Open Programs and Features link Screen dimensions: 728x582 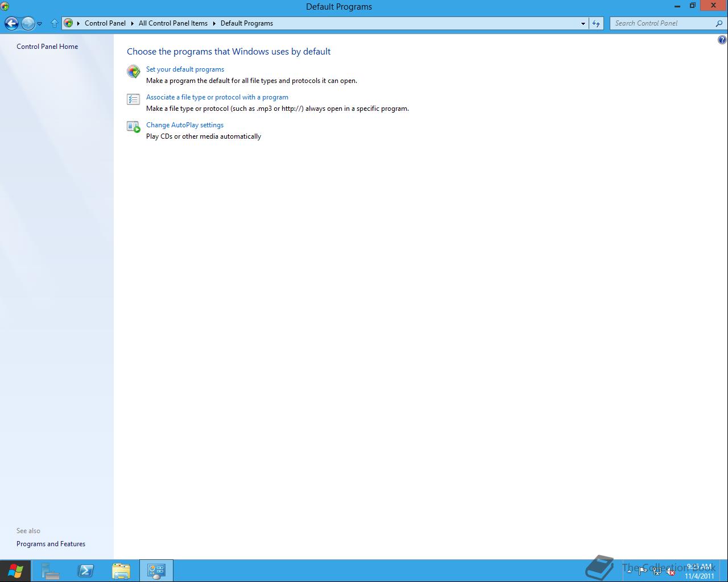pyautogui.click(x=51, y=544)
